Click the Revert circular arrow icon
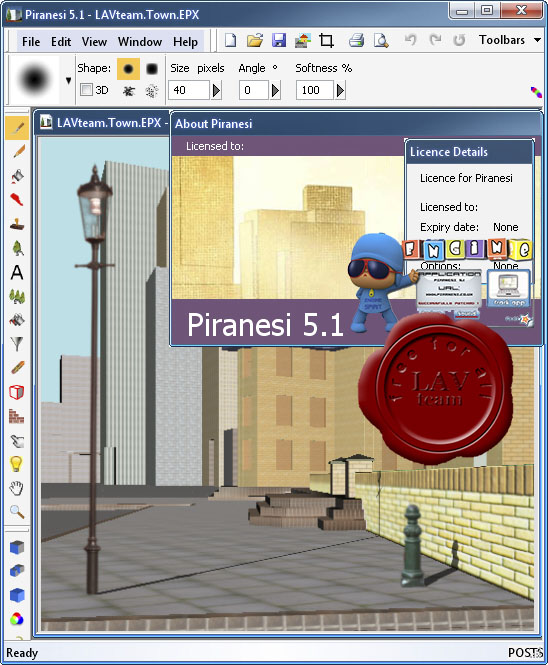 pos(459,40)
